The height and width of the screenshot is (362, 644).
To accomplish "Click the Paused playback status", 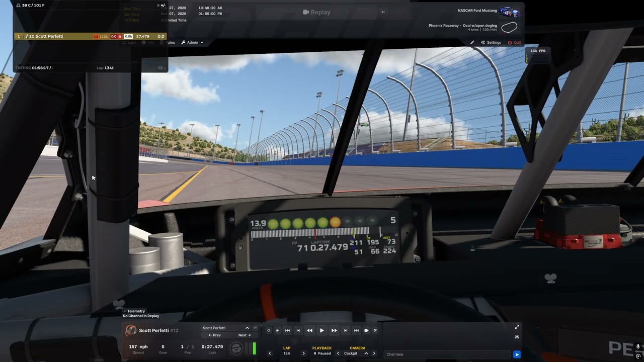I will coord(322,353).
